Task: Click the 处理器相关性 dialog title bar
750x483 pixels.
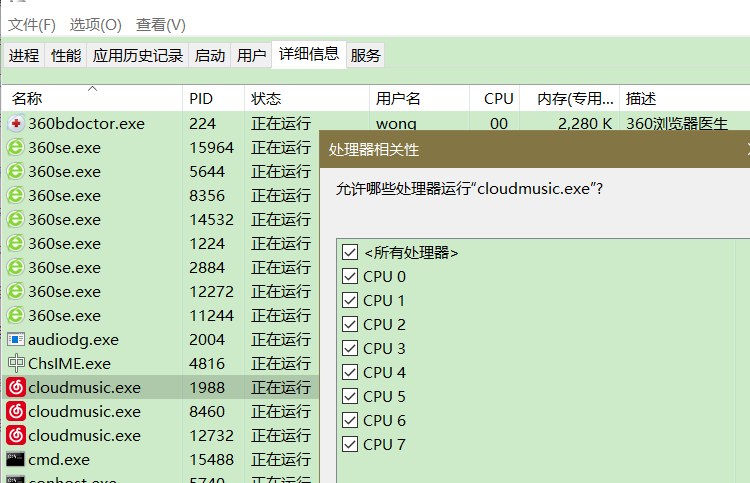Action: coord(535,149)
